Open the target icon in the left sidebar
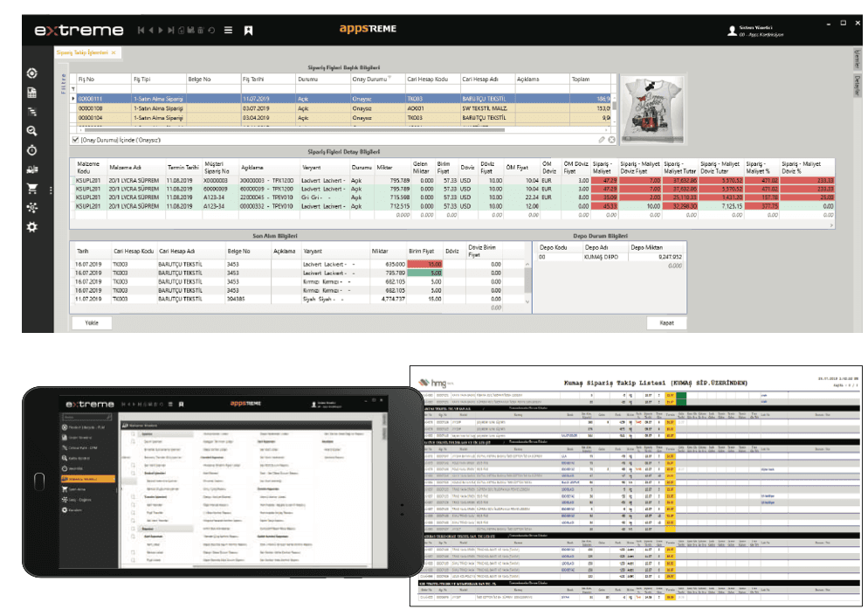 pos(32,73)
